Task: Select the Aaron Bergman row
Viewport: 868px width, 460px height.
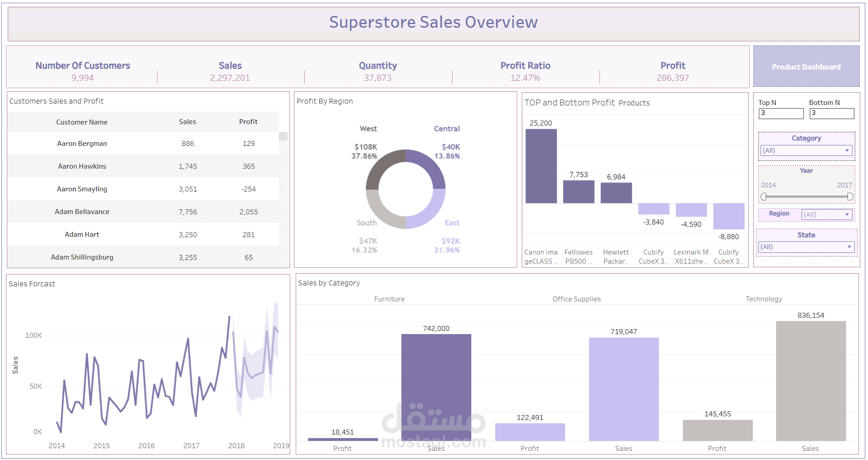Action: [x=143, y=143]
